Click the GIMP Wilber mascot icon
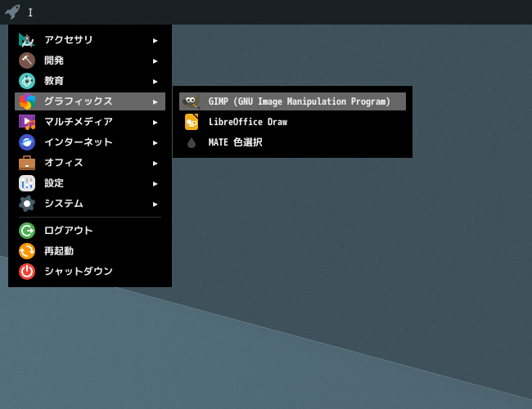Image resolution: width=532 pixels, height=409 pixels. pyautogui.click(x=192, y=101)
